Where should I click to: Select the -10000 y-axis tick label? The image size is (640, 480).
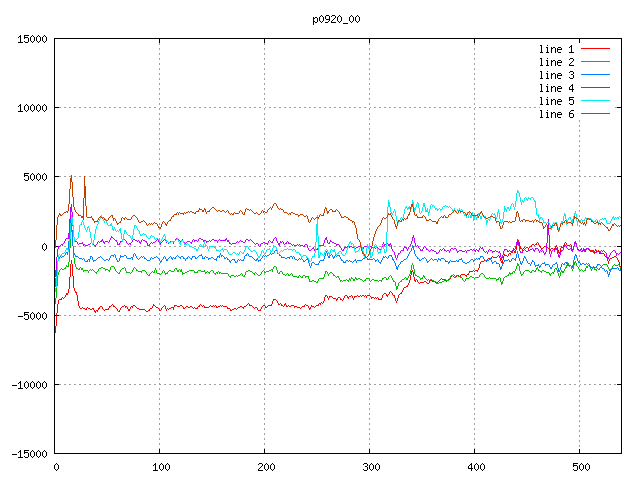(28, 385)
